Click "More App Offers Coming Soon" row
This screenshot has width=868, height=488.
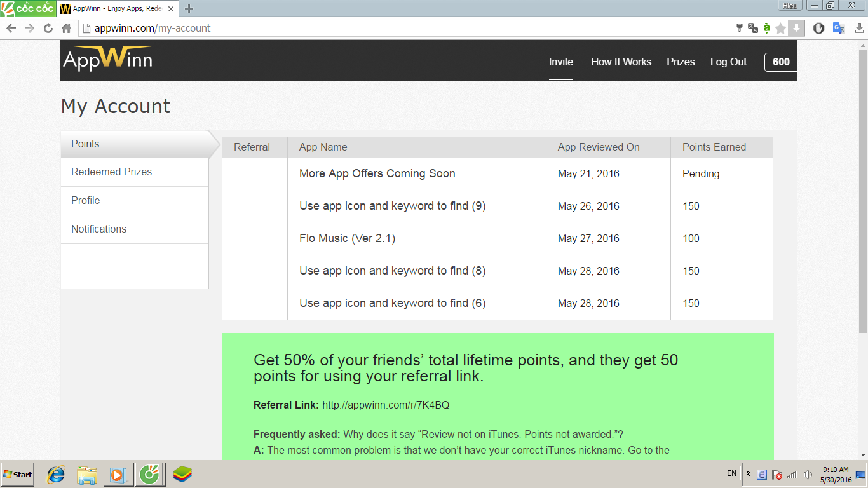pos(377,173)
